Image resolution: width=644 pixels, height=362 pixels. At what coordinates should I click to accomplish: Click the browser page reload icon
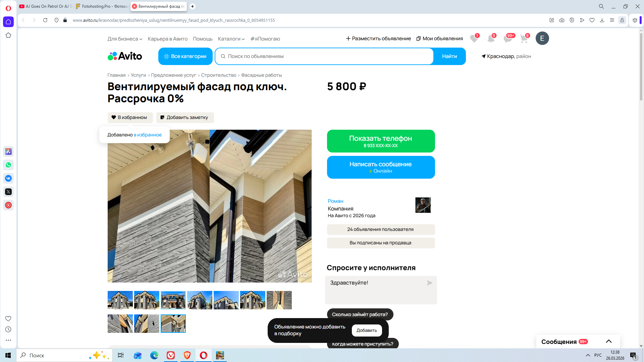[x=45, y=20]
